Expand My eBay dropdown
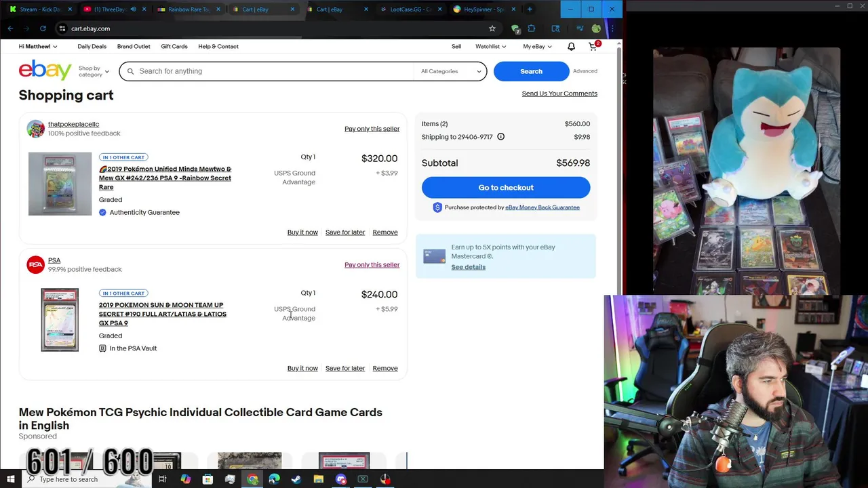 (x=537, y=47)
